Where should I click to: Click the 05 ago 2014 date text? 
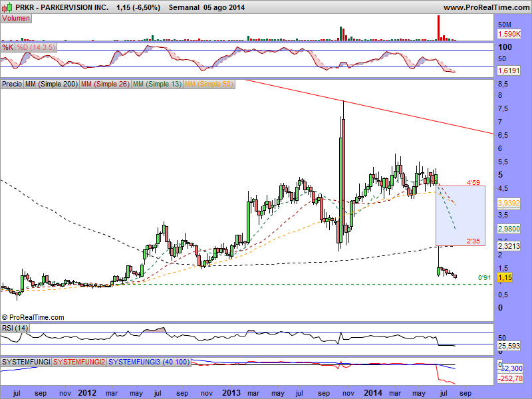click(224, 7)
